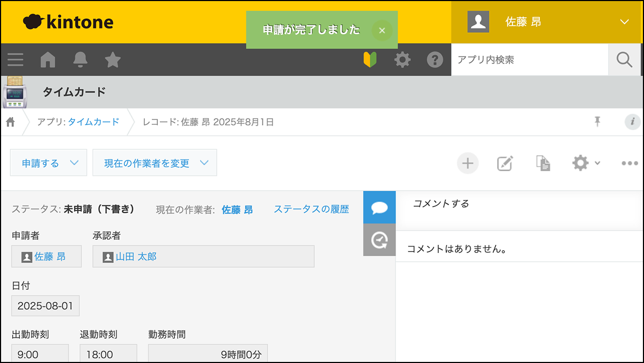Open bookmarks star icon
The image size is (644, 363).
(113, 60)
